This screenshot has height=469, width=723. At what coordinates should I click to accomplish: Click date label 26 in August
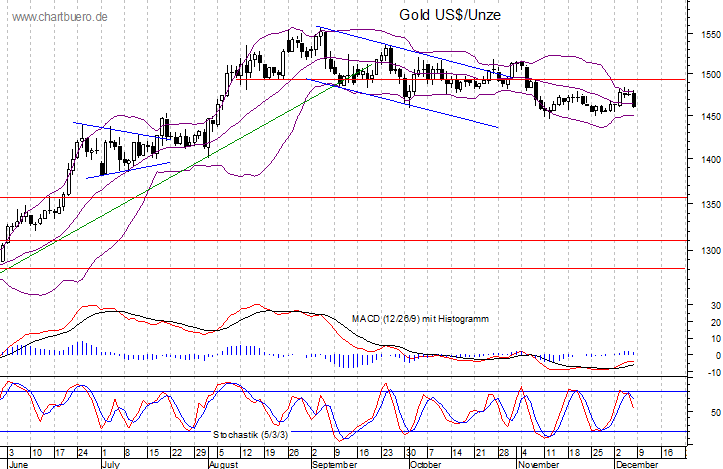click(294, 453)
